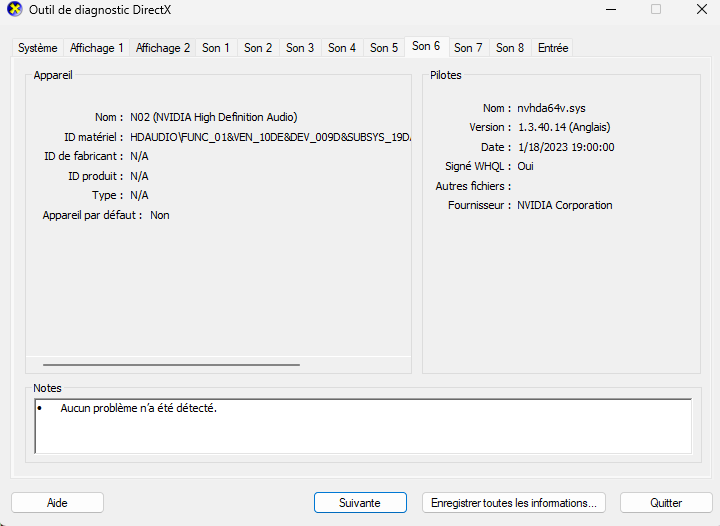Show the Son 5 tab
The image size is (720, 526).
(x=384, y=48)
